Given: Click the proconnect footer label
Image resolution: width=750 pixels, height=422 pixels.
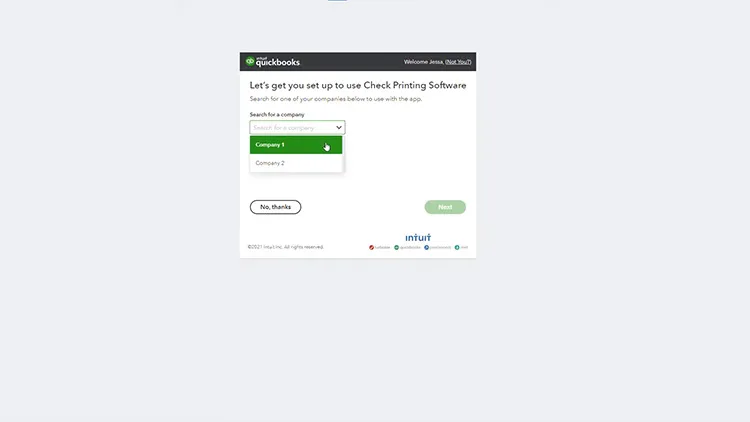Looking at the screenshot, I should tap(441, 247).
